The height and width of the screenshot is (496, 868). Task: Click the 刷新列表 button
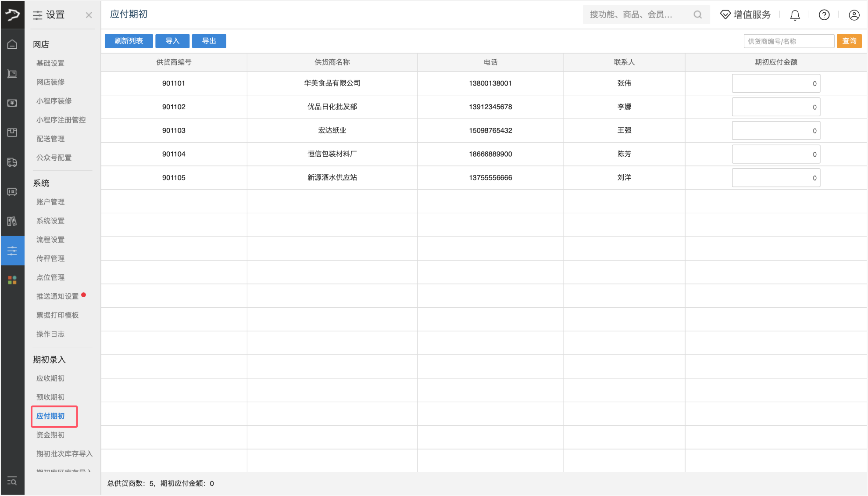tap(129, 41)
